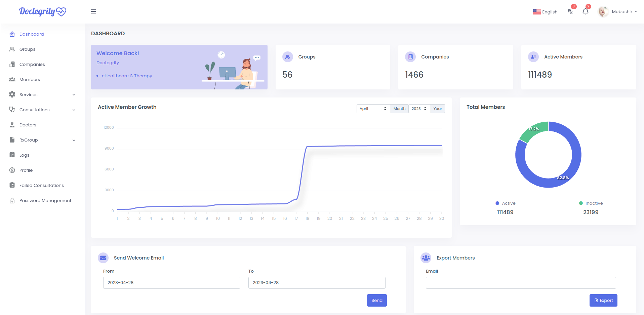Open the April month dropdown
The height and width of the screenshot is (315, 644).
click(373, 109)
